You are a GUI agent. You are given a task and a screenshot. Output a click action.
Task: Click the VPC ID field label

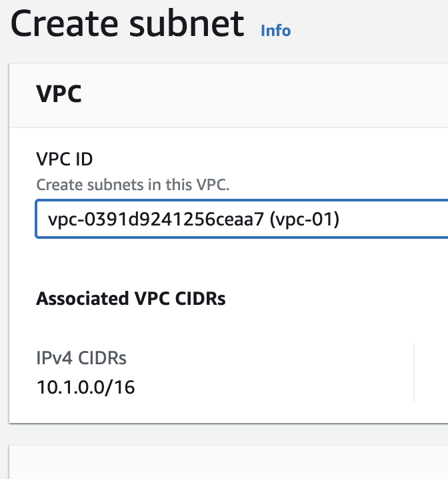[65, 159]
